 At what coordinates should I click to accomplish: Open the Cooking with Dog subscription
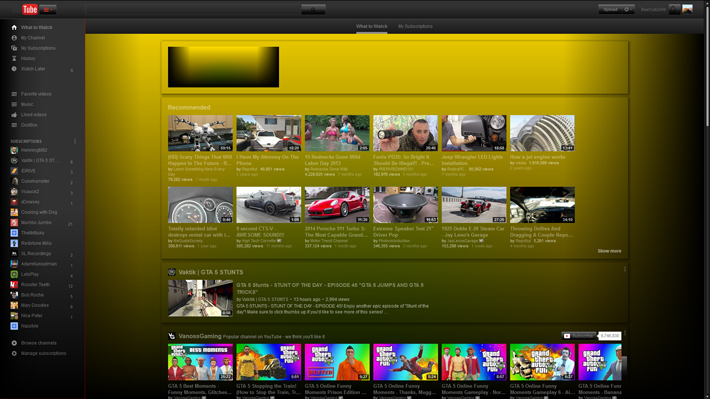click(x=39, y=212)
